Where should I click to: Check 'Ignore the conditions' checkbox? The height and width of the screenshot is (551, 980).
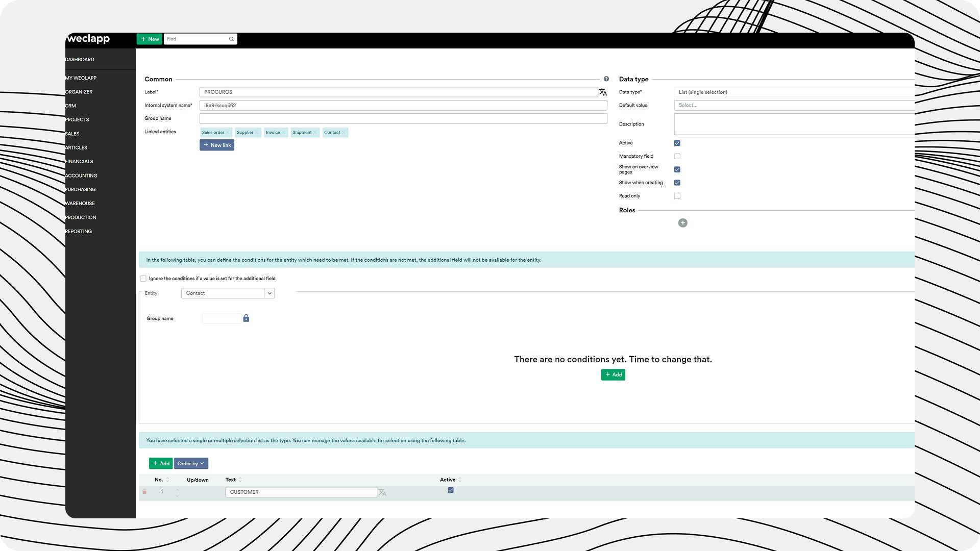pos(143,279)
